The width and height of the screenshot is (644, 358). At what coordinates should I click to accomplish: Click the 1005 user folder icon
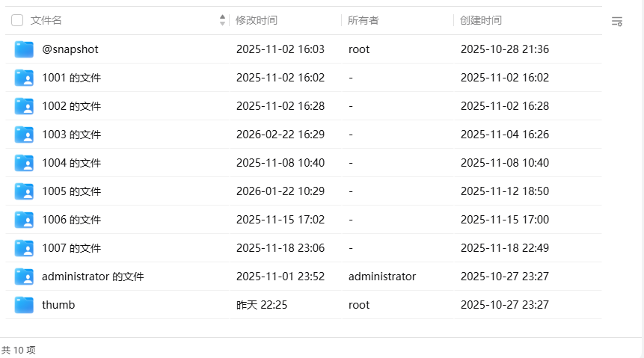[24, 191]
